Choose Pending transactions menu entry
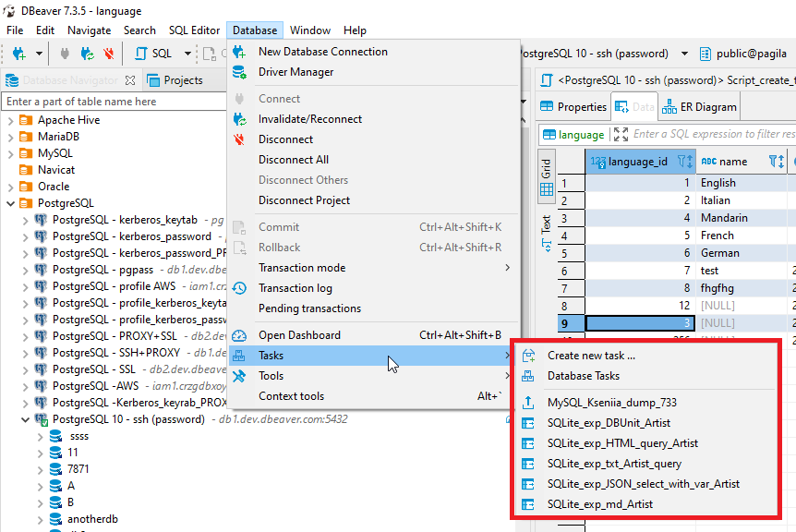This screenshot has height=532, width=796. 374,308
